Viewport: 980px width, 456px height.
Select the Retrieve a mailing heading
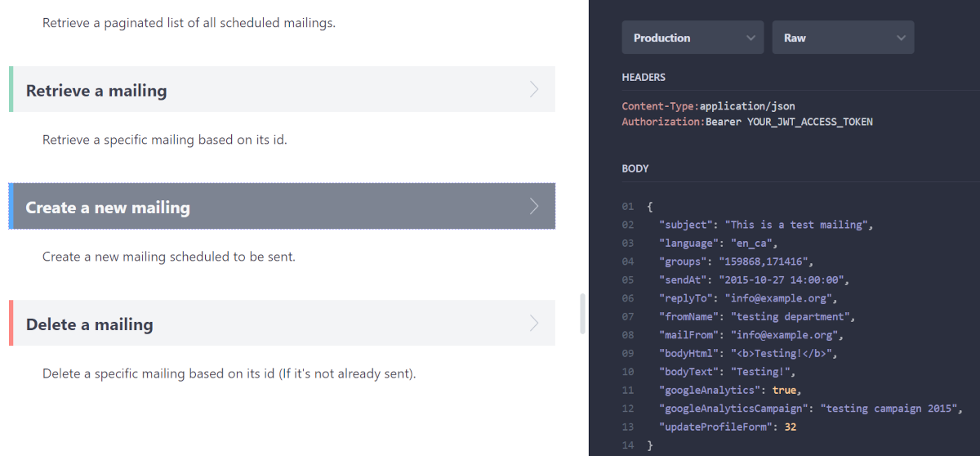[x=96, y=91]
